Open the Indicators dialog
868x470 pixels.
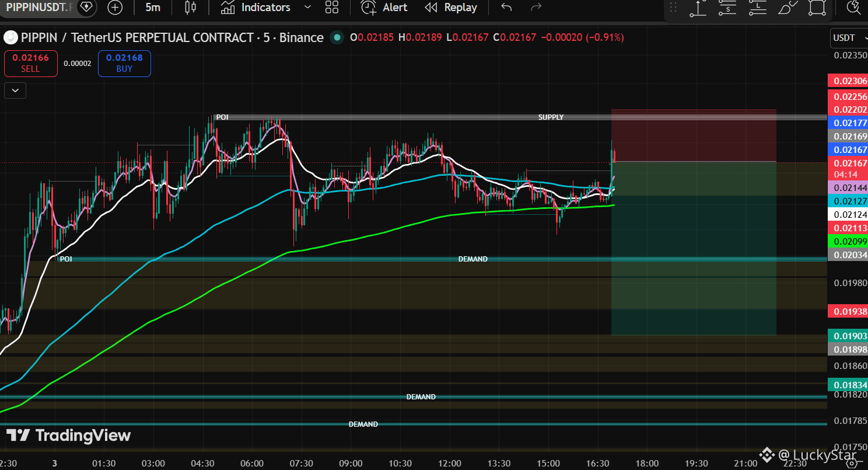pos(256,8)
